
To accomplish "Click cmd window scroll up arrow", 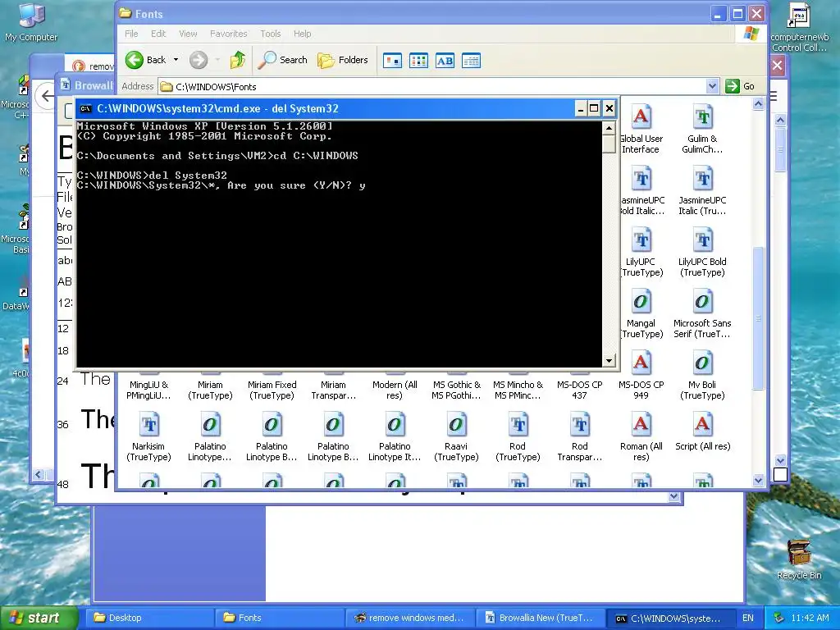I will (x=609, y=127).
